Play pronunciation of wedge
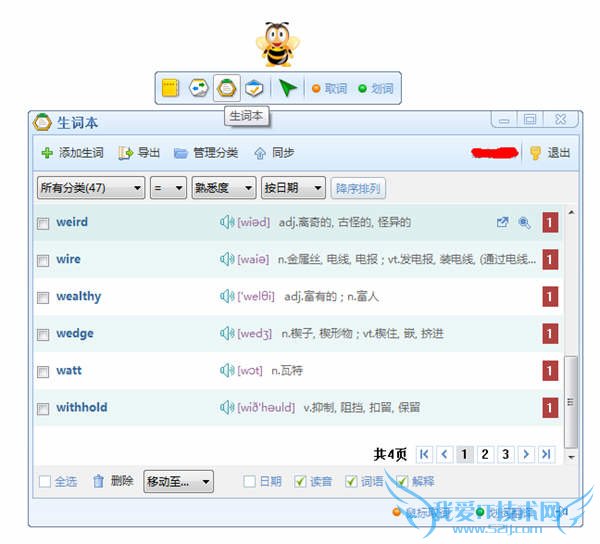The height and width of the screenshot is (544, 600). point(227,333)
